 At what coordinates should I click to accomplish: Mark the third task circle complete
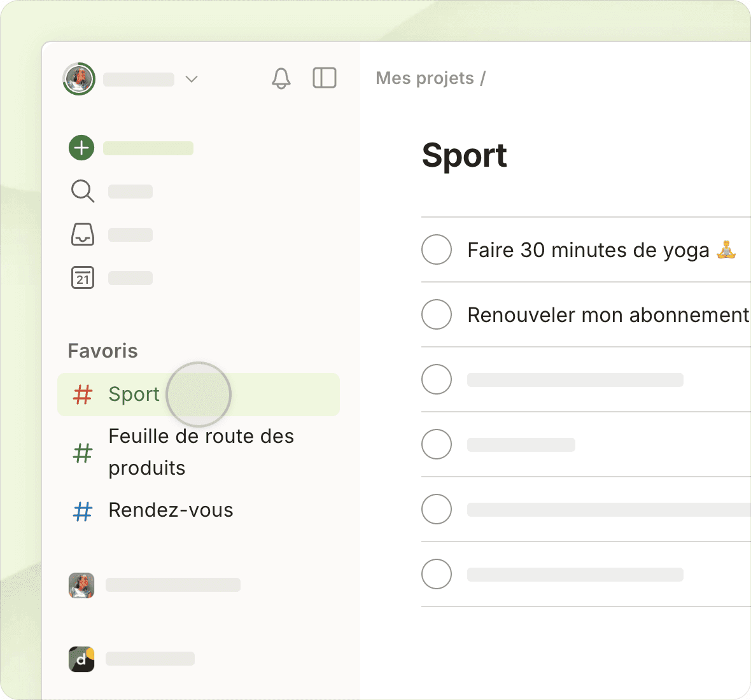pos(437,379)
